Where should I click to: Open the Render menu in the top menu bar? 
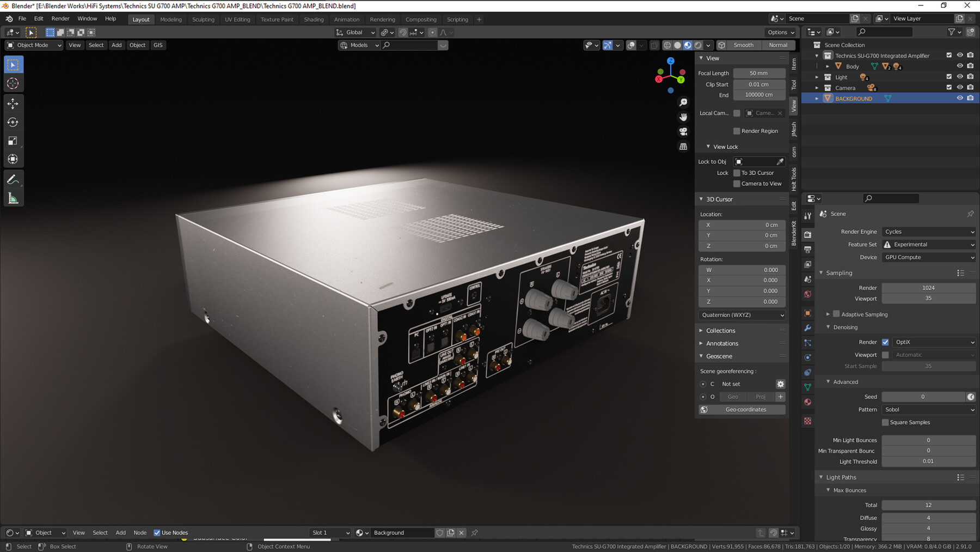(60, 18)
